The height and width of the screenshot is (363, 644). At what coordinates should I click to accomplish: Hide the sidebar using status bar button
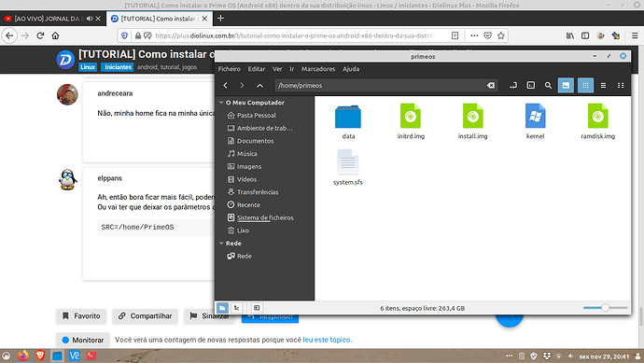[x=257, y=308]
